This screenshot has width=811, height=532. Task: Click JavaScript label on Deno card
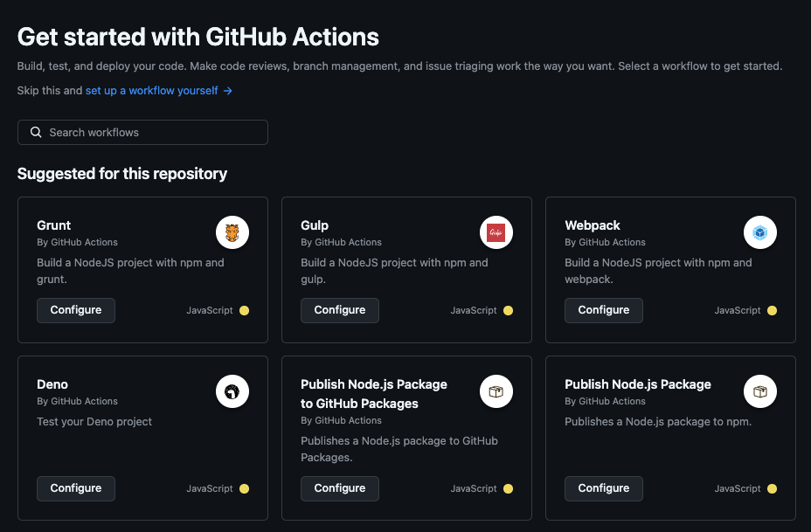coord(210,488)
